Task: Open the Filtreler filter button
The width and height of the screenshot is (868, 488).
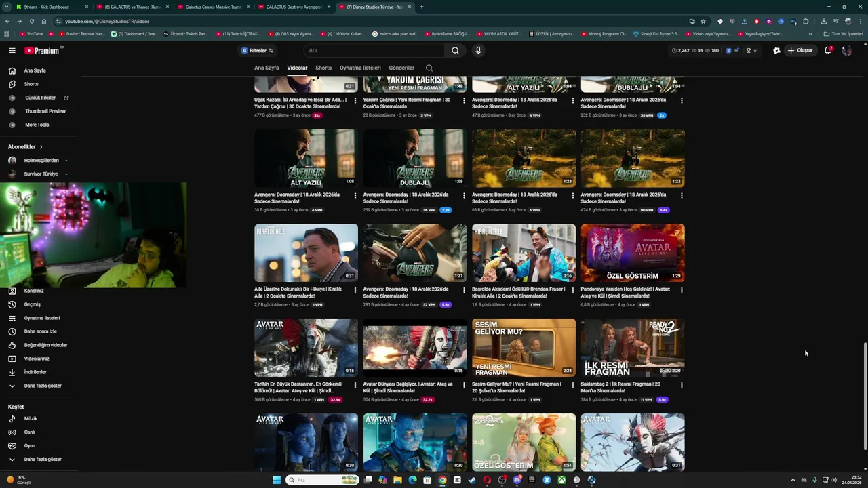Action: click(x=257, y=50)
